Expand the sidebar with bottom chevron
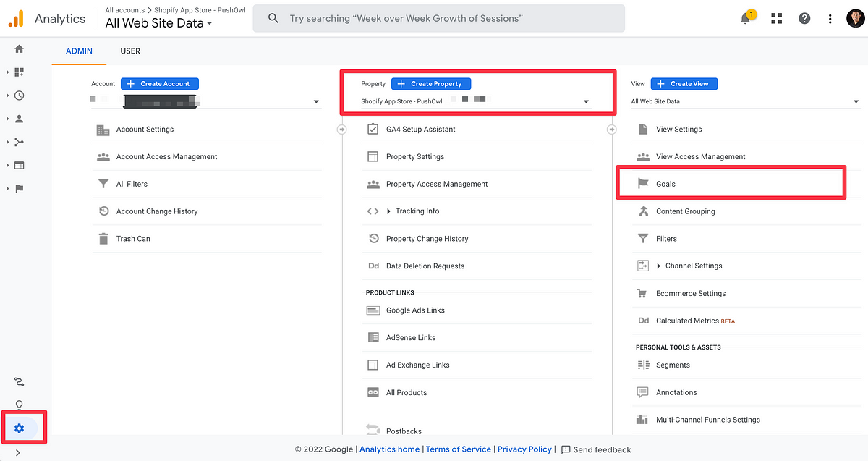Image resolution: width=868 pixels, height=461 pixels. (18, 453)
